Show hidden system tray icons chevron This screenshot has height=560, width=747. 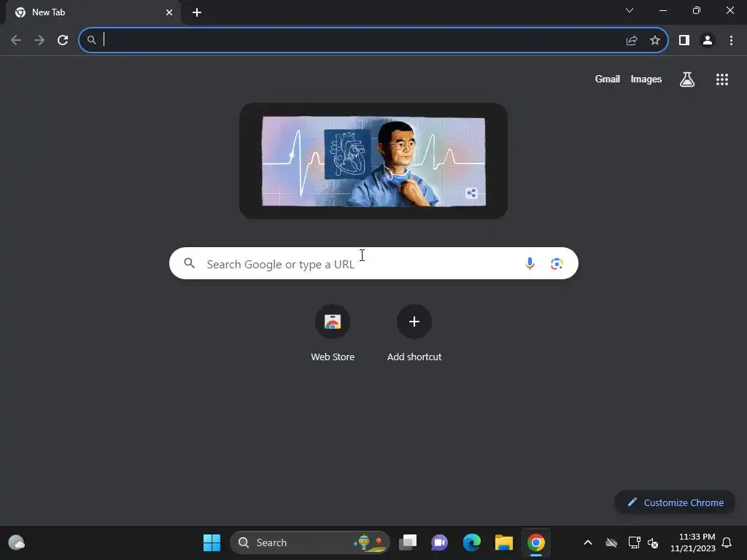coord(588,542)
